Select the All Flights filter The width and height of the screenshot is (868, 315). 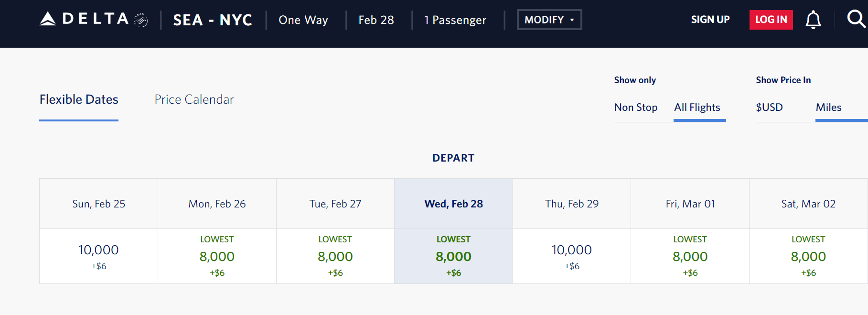[697, 108]
